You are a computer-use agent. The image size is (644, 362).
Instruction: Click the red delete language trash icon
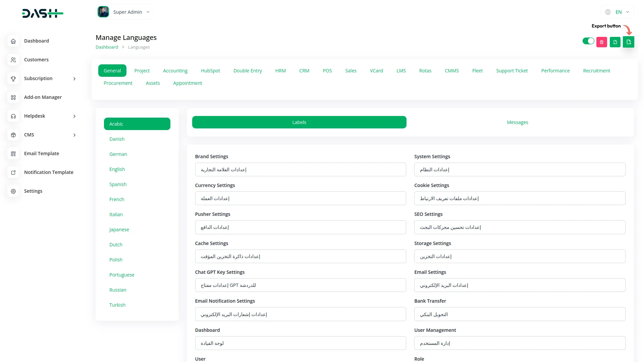click(x=601, y=42)
